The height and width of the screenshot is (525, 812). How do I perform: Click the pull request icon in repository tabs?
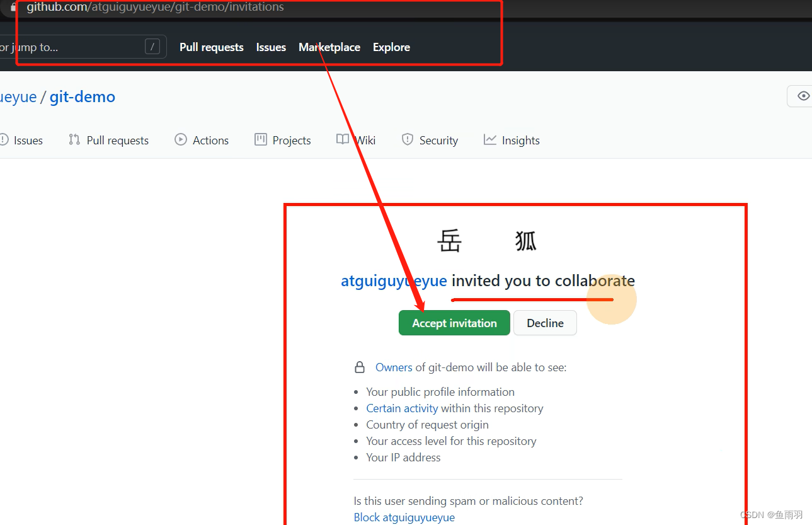click(74, 140)
